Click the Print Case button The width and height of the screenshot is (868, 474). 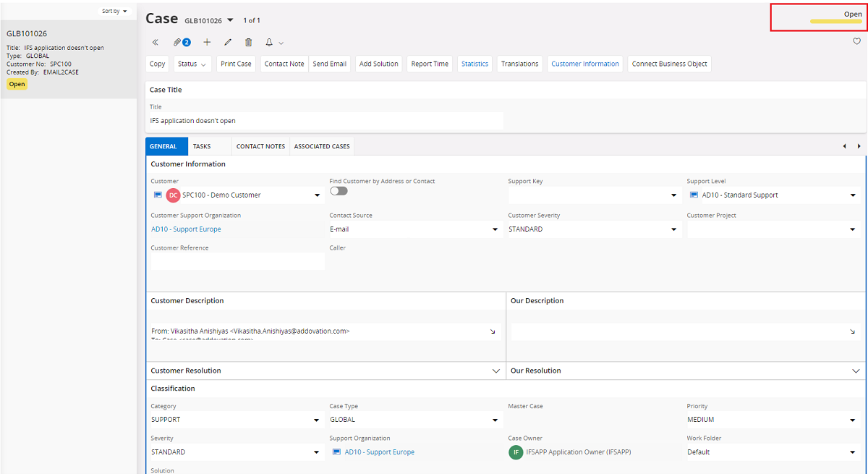tap(236, 64)
